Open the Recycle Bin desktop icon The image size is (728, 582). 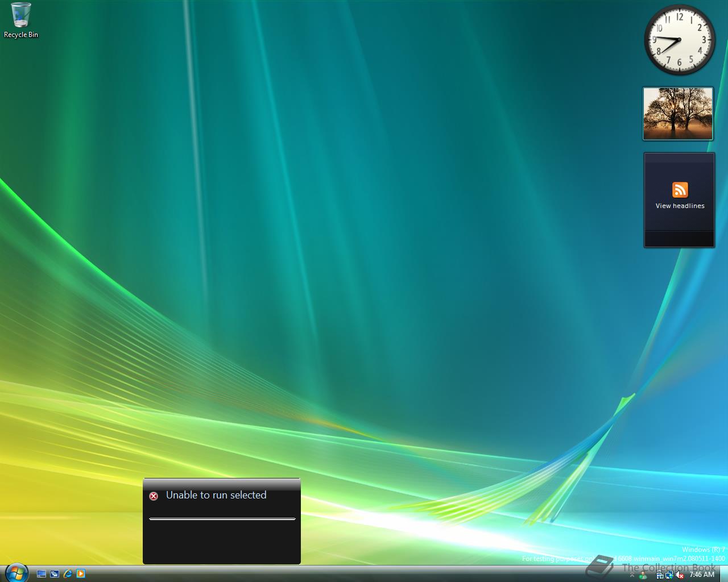coord(21,20)
